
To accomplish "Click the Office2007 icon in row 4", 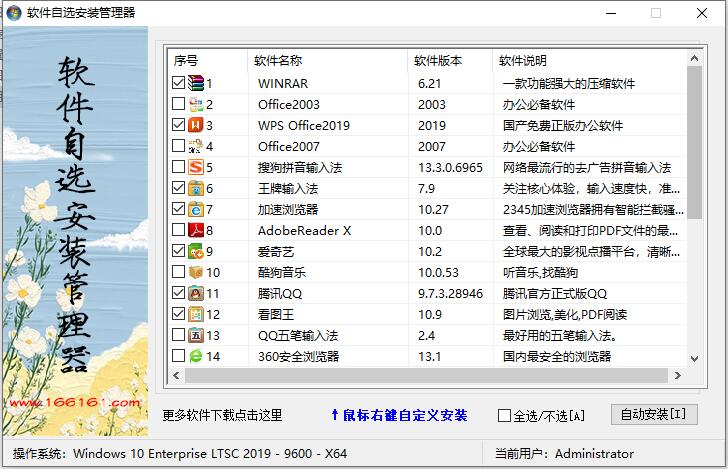I will coord(195,146).
